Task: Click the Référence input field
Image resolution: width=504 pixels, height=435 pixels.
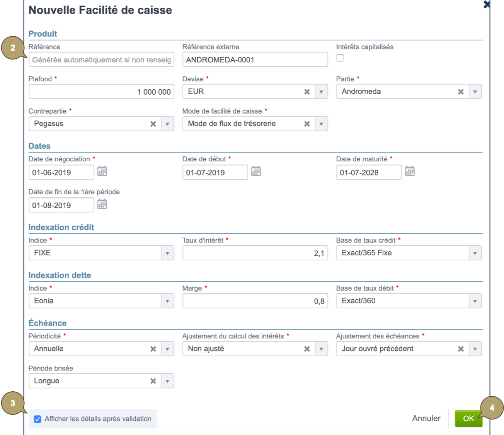Action: pyautogui.click(x=101, y=60)
